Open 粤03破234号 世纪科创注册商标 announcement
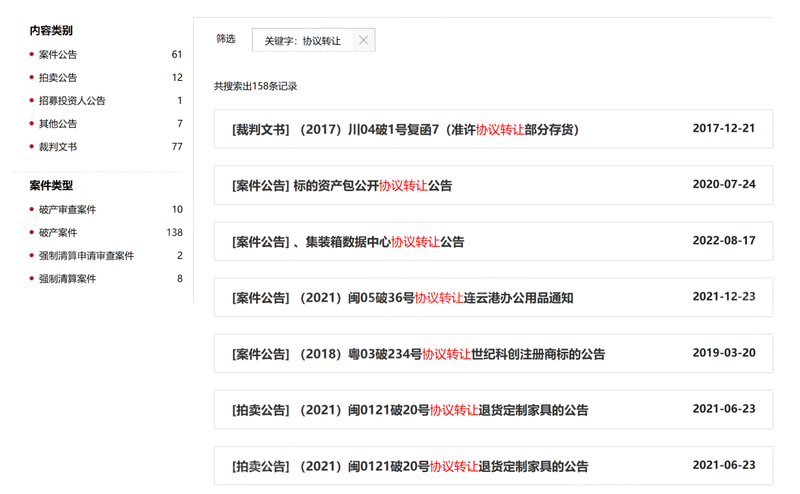The height and width of the screenshot is (494, 800). (x=418, y=354)
